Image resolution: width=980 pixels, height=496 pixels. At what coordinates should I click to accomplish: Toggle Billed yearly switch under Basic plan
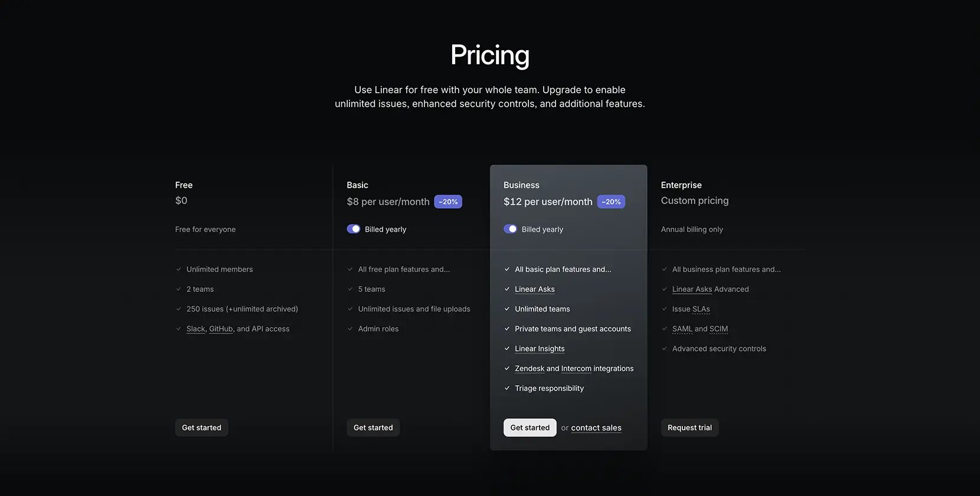pos(354,229)
